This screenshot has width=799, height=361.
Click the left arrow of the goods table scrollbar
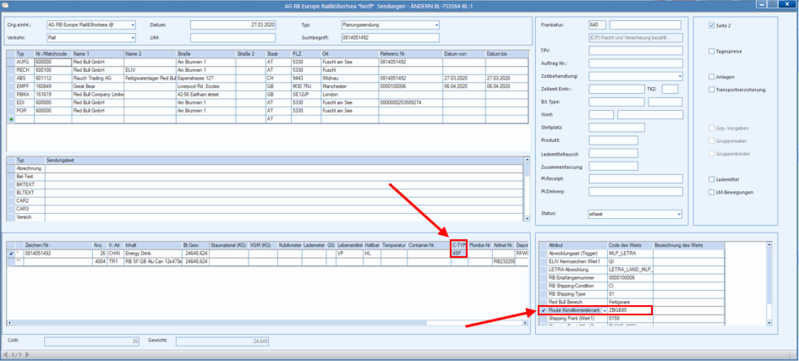coord(10,323)
